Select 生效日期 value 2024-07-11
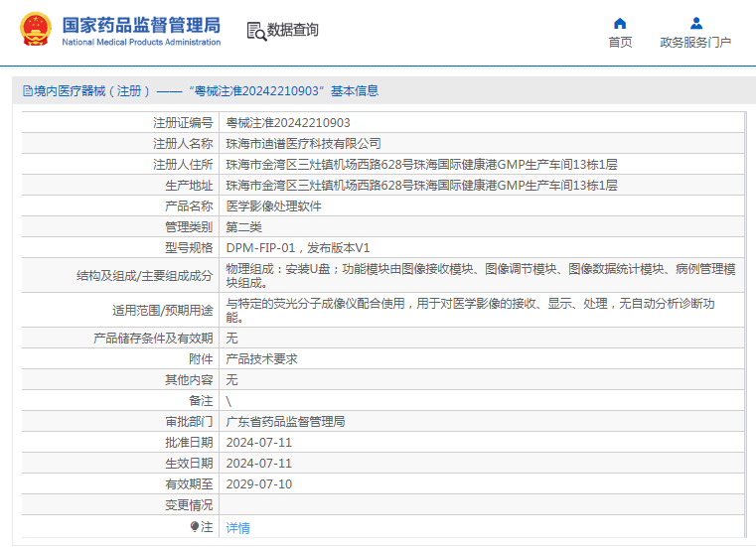 pos(259,464)
